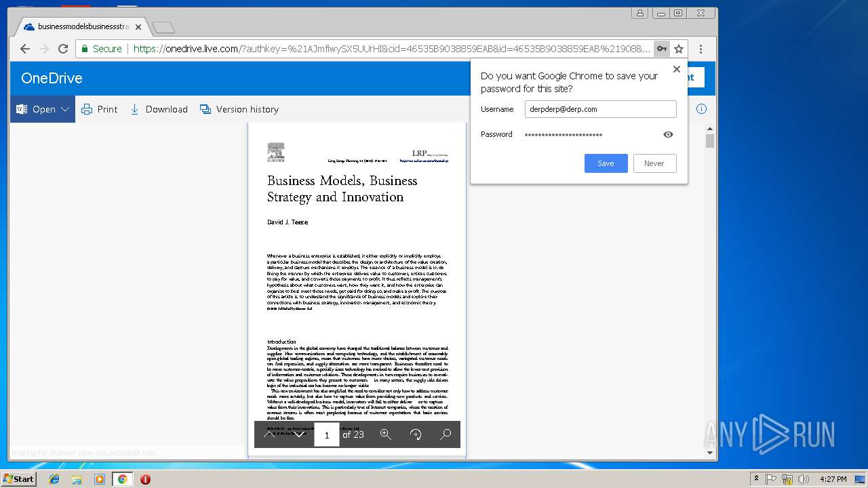The height and width of the screenshot is (488, 868).
Task: Click the clock showing 4:27 PM
Action: click(x=833, y=479)
